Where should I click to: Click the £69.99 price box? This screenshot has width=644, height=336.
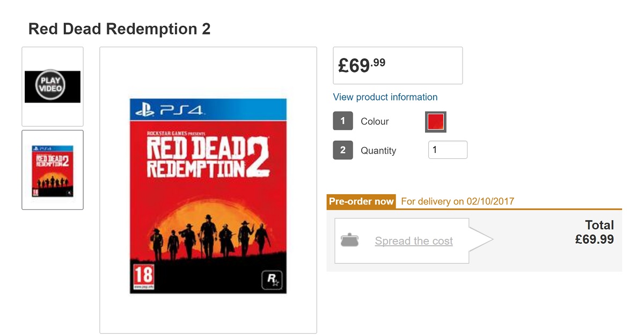click(x=398, y=65)
